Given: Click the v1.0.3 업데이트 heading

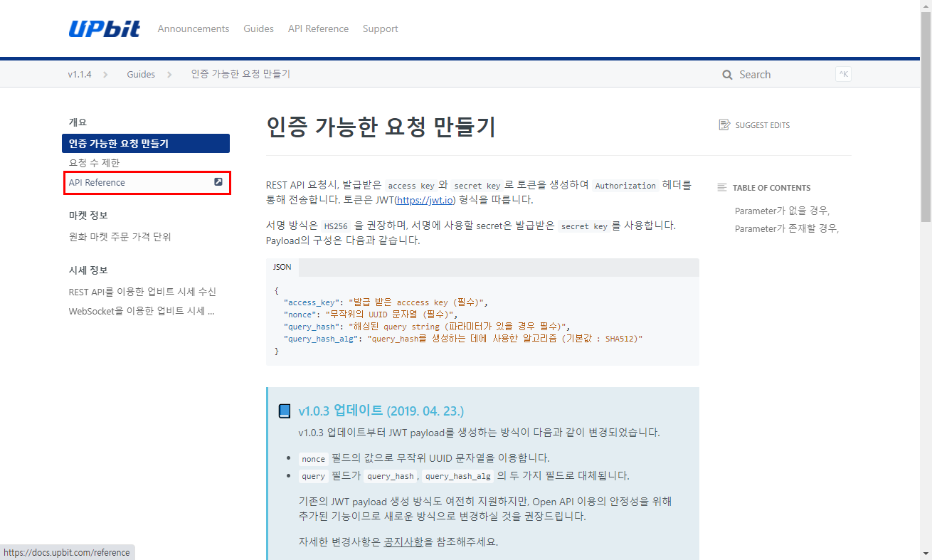Looking at the screenshot, I should click(x=381, y=411).
